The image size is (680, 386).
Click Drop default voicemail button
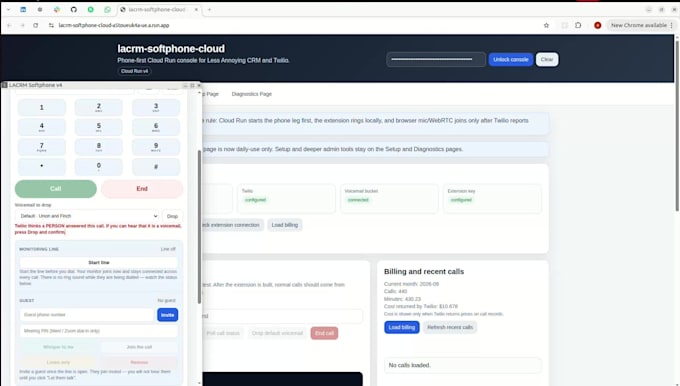point(277,333)
